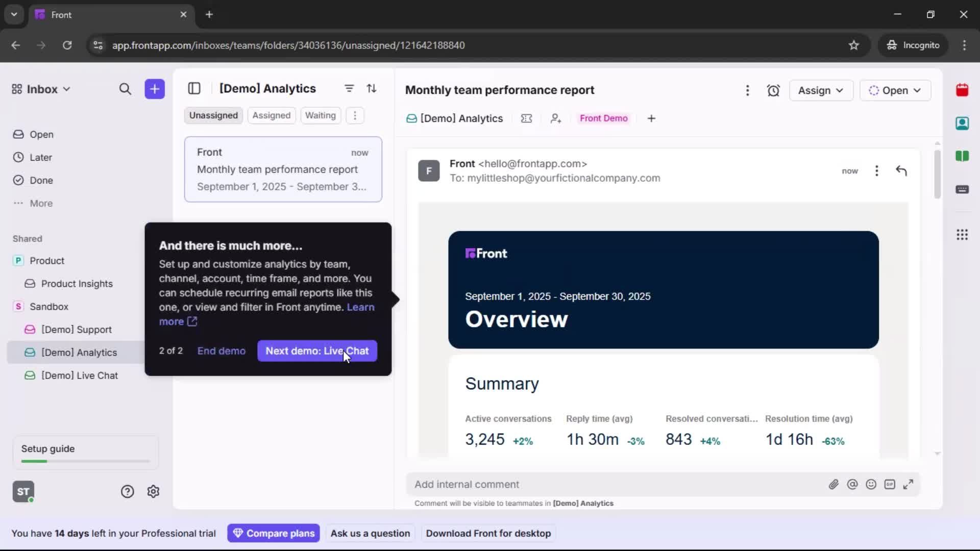The image size is (980, 551).
Task: Toggle the conversation list panel collapse icon
Action: pyautogui.click(x=194, y=88)
